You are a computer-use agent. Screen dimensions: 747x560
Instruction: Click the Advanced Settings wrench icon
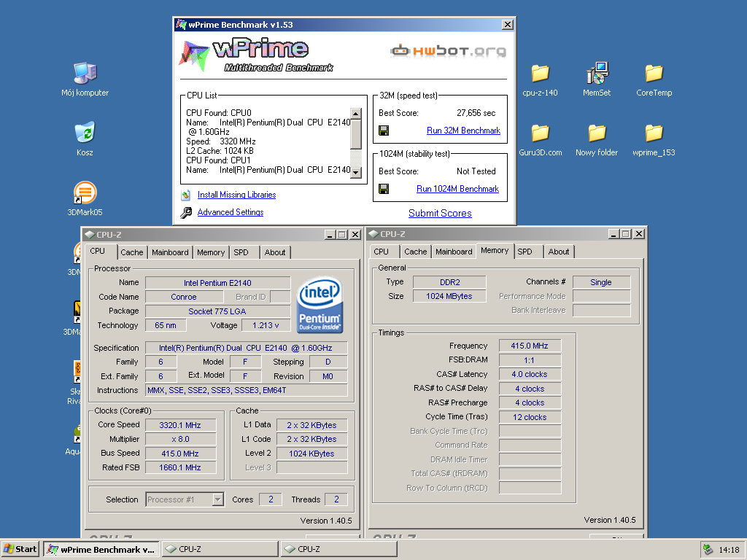186,212
